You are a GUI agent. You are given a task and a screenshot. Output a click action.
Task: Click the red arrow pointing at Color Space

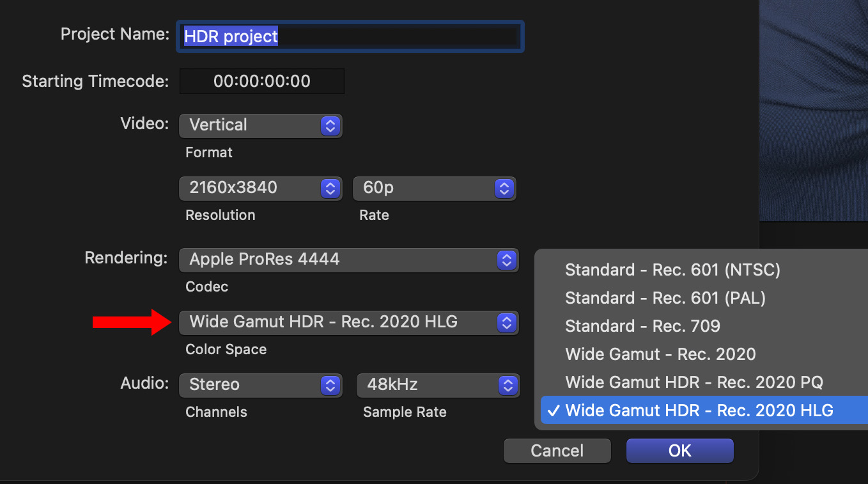click(131, 322)
